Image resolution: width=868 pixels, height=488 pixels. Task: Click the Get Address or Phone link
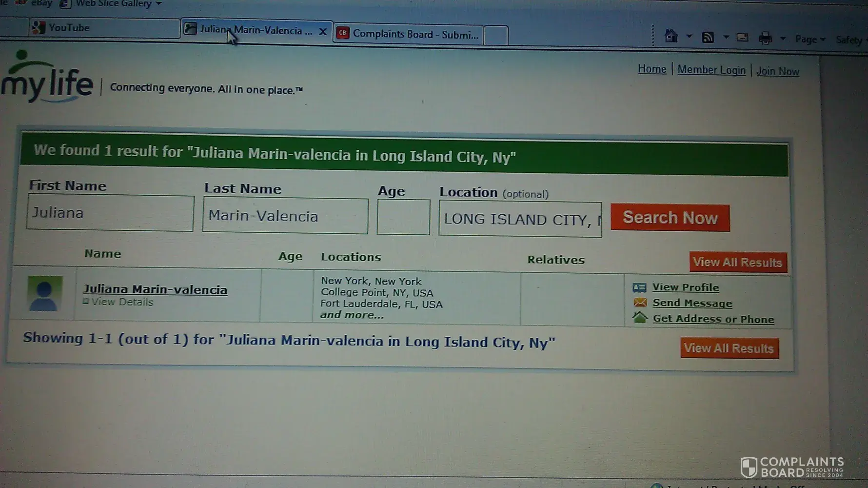click(713, 319)
